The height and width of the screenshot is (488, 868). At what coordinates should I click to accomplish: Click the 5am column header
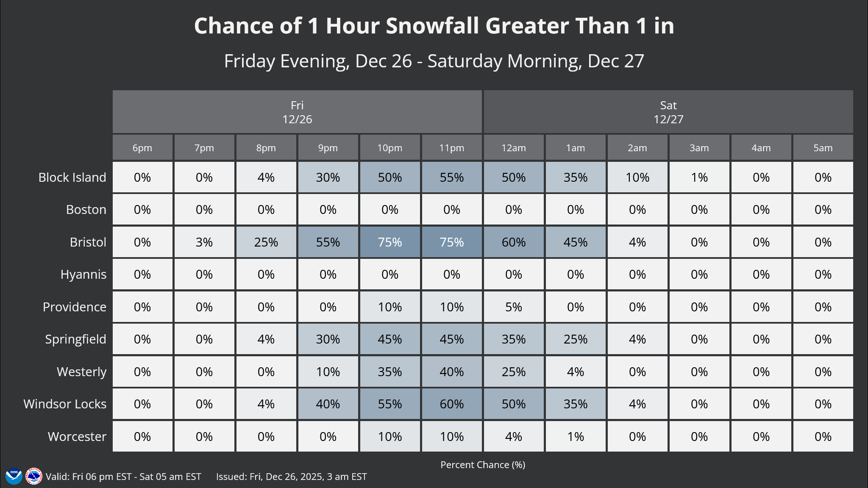click(x=823, y=148)
